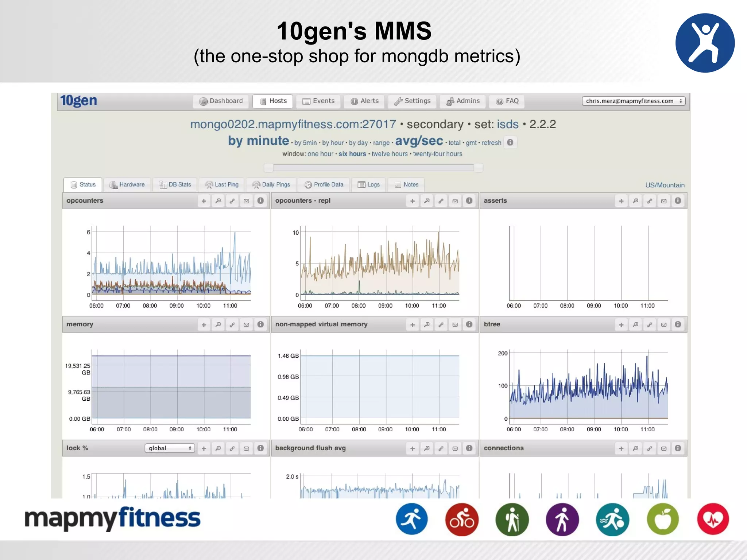Select the by day granularity link

(x=358, y=143)
